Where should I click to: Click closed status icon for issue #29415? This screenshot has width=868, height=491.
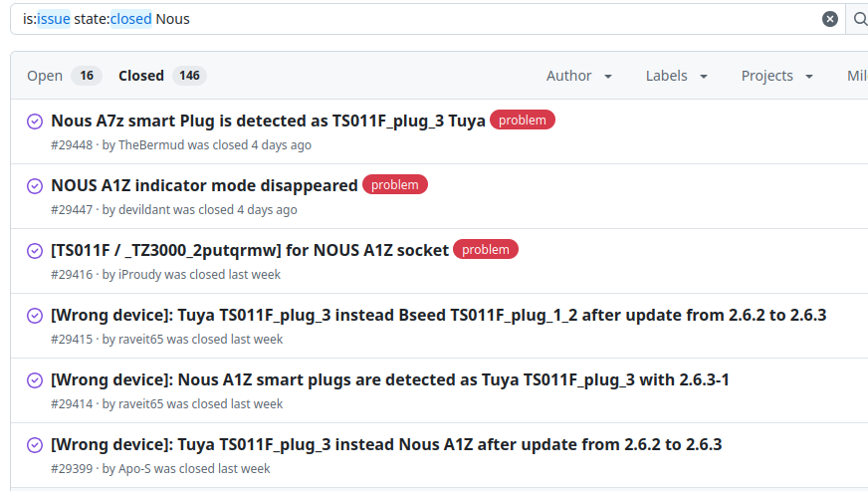coord(34,316)
